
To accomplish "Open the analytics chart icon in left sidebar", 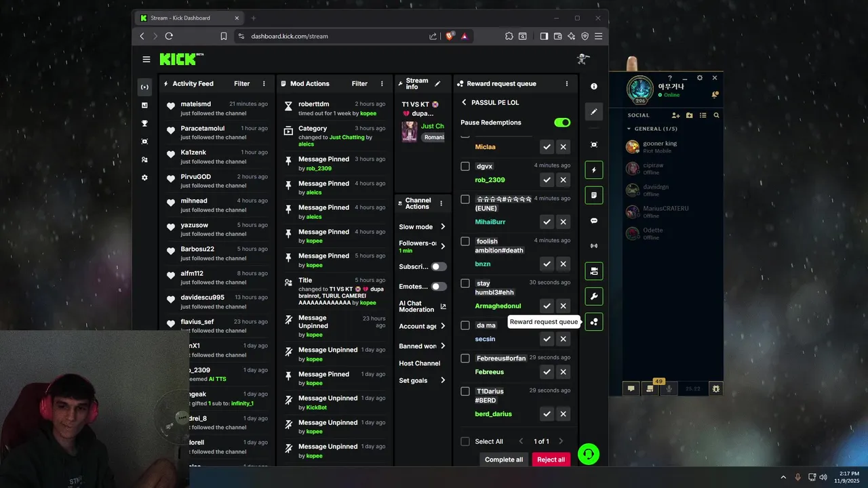I will click(x=144, y=105).
